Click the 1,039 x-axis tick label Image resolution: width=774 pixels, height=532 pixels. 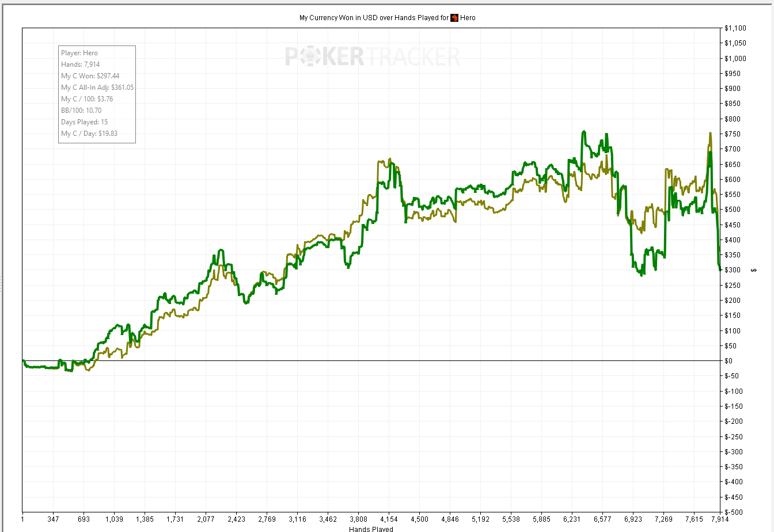[114, 519]
